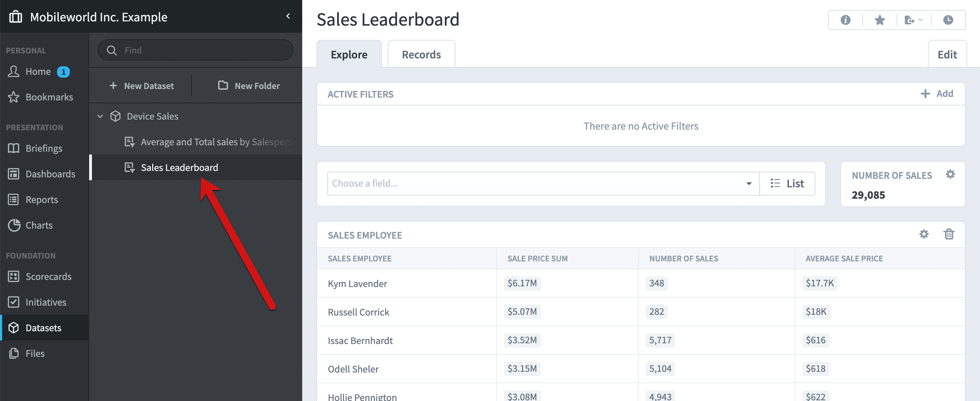The width and height of the screenshot is (980, 401).
Task: Bookmark this dataset with the star icon
Action: 880,20
